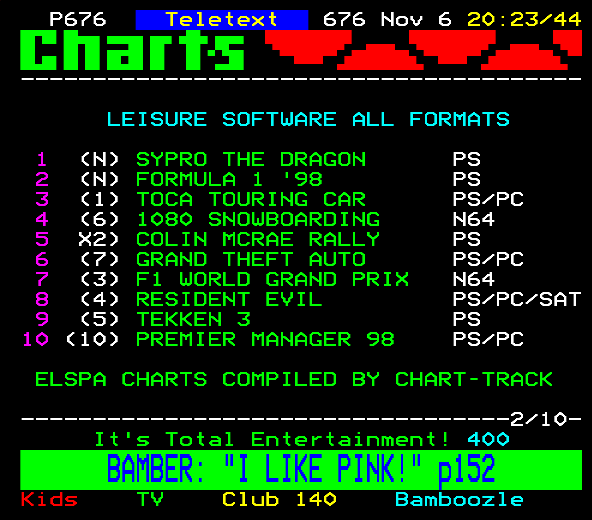Click the LEISURE SOFTWARE ALL FORMATS heading

click(x=308, y=119)
